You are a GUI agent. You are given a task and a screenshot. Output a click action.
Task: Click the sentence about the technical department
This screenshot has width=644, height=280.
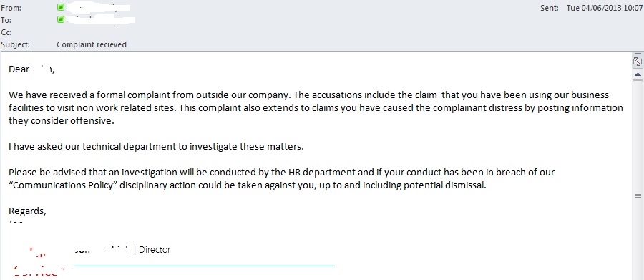click(156, 146)
